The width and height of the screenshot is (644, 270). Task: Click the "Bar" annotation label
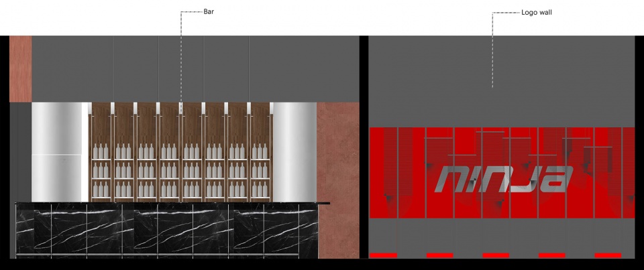tap(209, 11)
